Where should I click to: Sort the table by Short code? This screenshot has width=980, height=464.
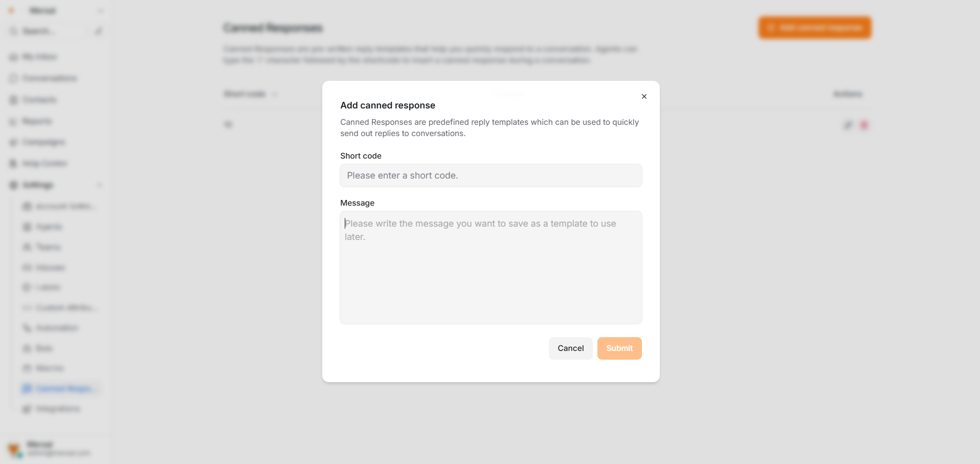pos(250,94)
